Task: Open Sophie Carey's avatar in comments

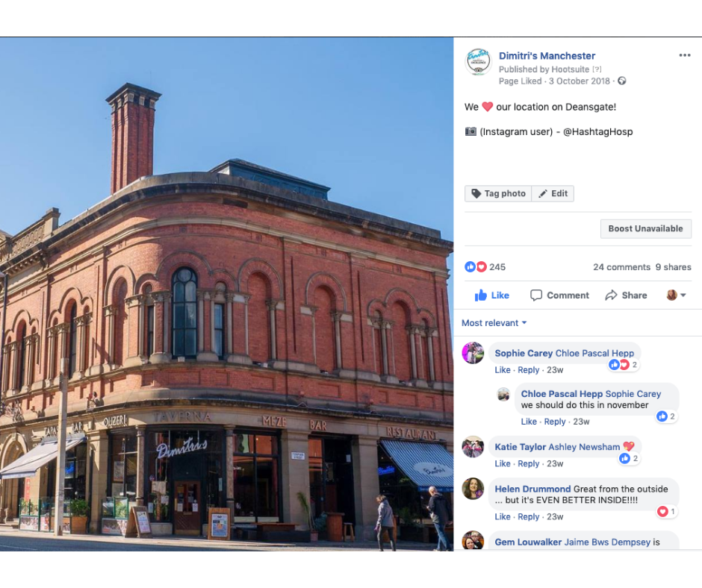Action: tap(473, 353)
